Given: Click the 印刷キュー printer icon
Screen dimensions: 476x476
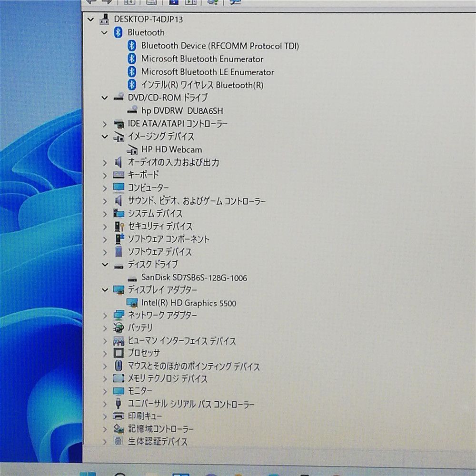Looking at the screenshot, I should (x=119, y=416).
